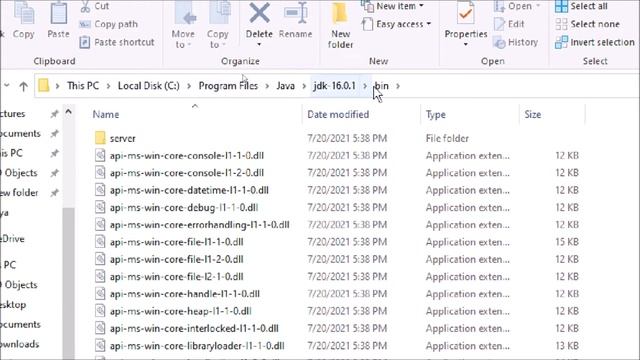Create a New folder from the ribbon

point(340,25)
